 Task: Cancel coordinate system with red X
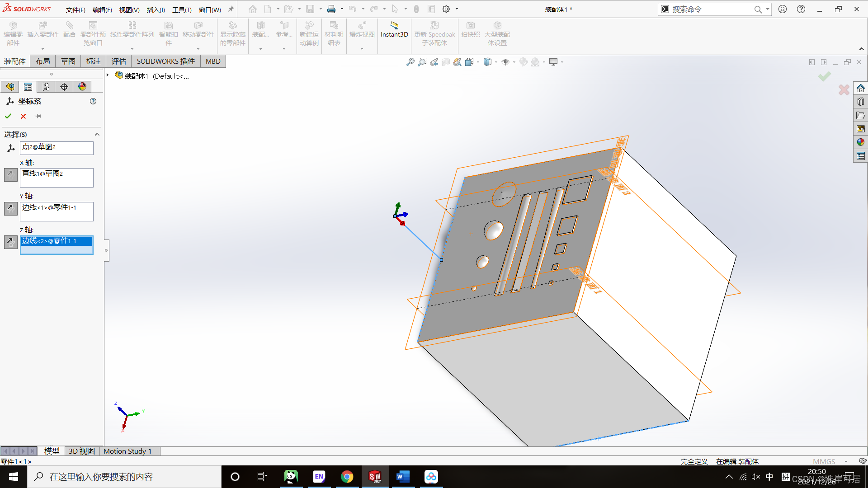click(x=24, y=116)
